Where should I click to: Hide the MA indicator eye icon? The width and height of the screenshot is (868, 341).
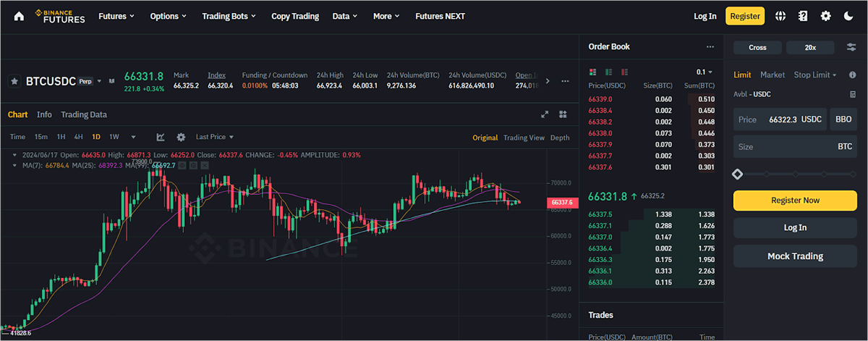coord(182,165)
